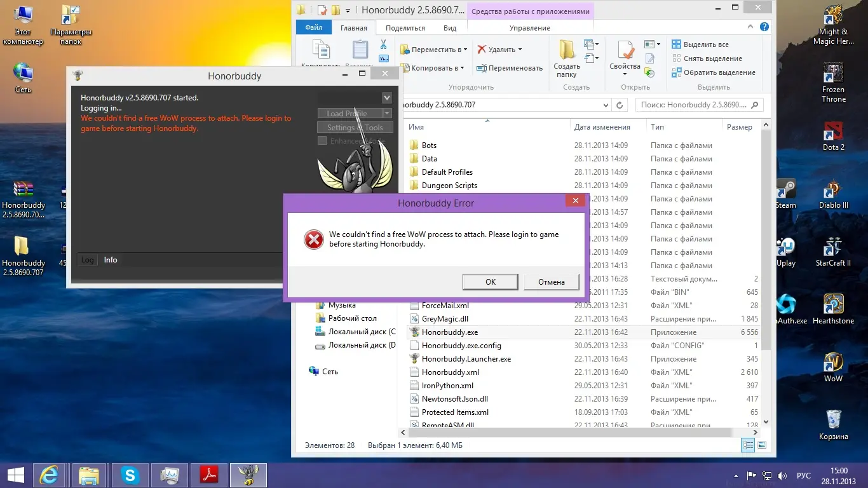Click the Этот компьютер desktop icon
Image resolution: width=868 pixels, height=488 pixels.
pyautogui.click(x=23, y=25)
